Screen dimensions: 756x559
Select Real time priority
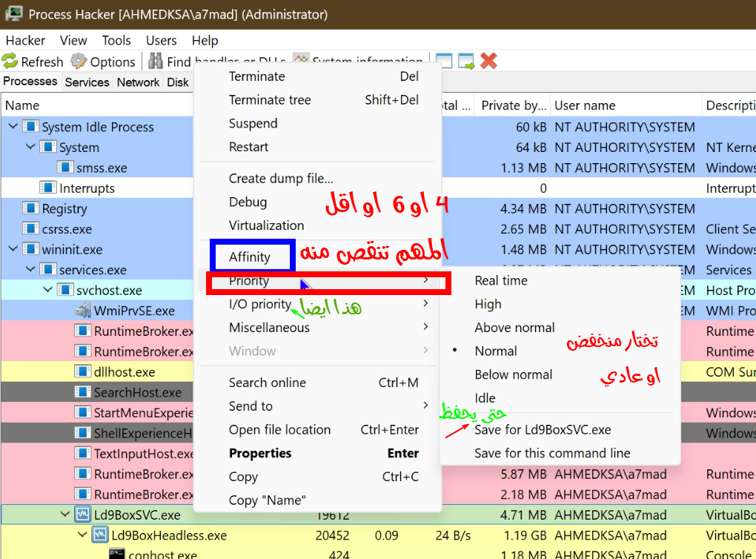[x=501, y=281]
